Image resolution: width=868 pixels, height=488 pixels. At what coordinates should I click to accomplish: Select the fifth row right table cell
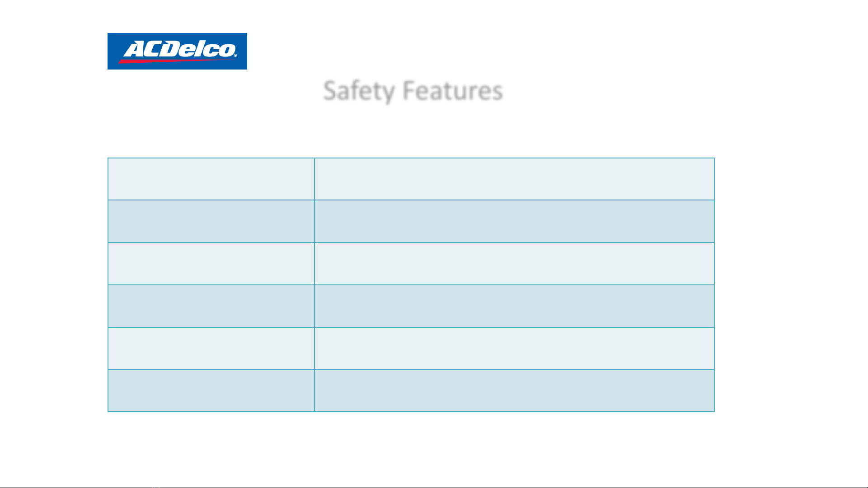514,348
